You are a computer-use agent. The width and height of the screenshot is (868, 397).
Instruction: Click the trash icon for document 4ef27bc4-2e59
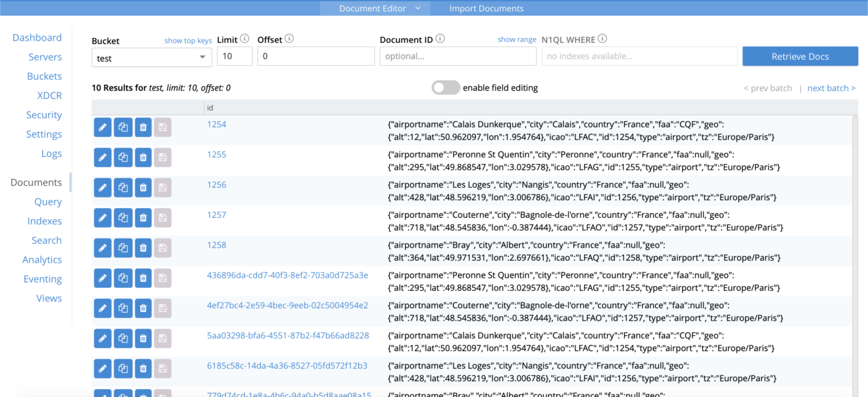coord(143,308)
